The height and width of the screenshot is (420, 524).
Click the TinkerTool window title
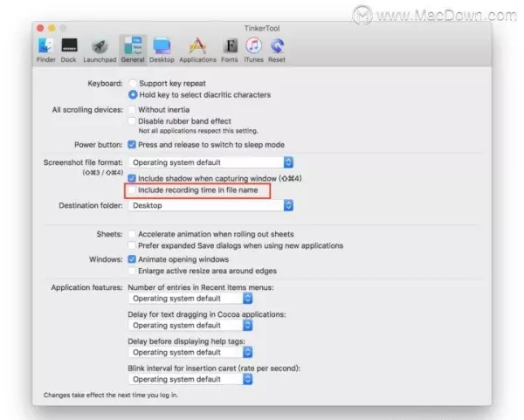coord(262,29)
